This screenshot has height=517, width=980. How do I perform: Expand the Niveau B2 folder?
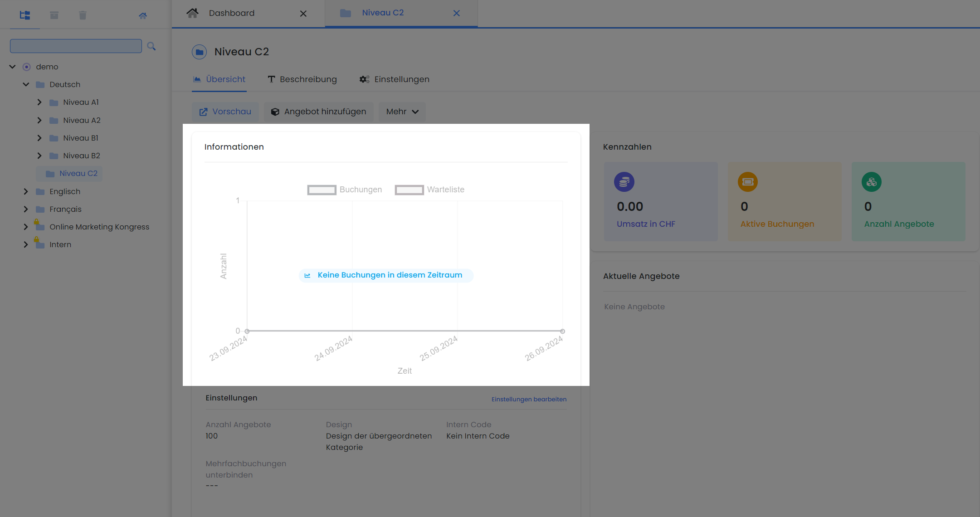point(39,156)
